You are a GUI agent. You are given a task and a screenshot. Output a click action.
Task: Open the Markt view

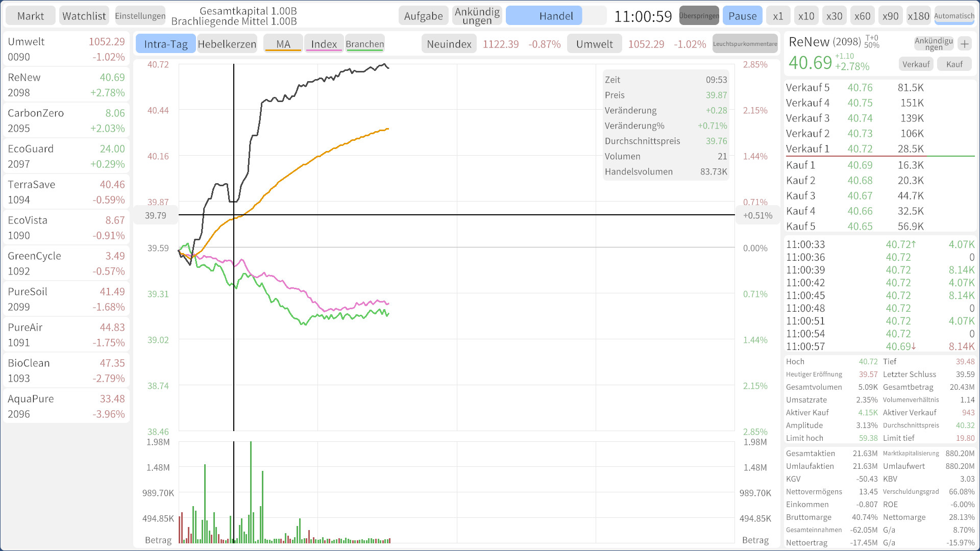[31, 16]
